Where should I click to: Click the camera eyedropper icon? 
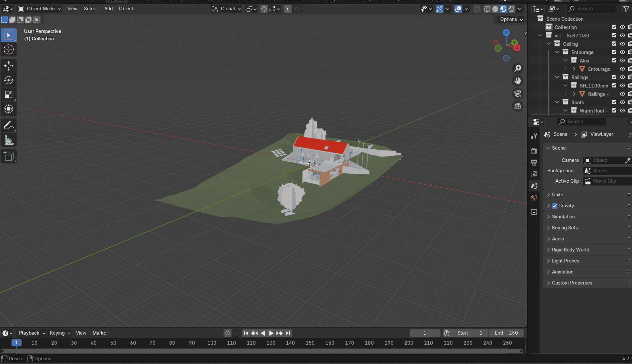click(x=628, y=160)
